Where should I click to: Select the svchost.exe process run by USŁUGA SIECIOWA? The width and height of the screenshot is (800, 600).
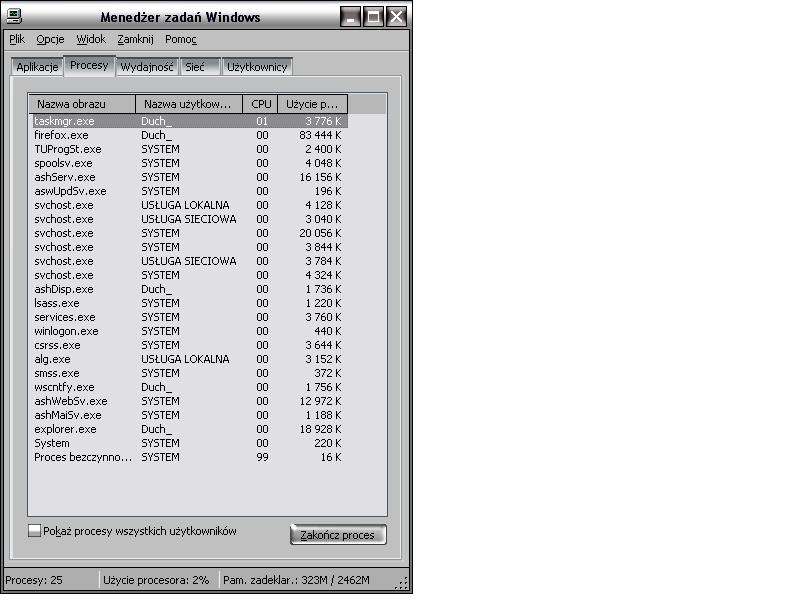pos(150,218)
